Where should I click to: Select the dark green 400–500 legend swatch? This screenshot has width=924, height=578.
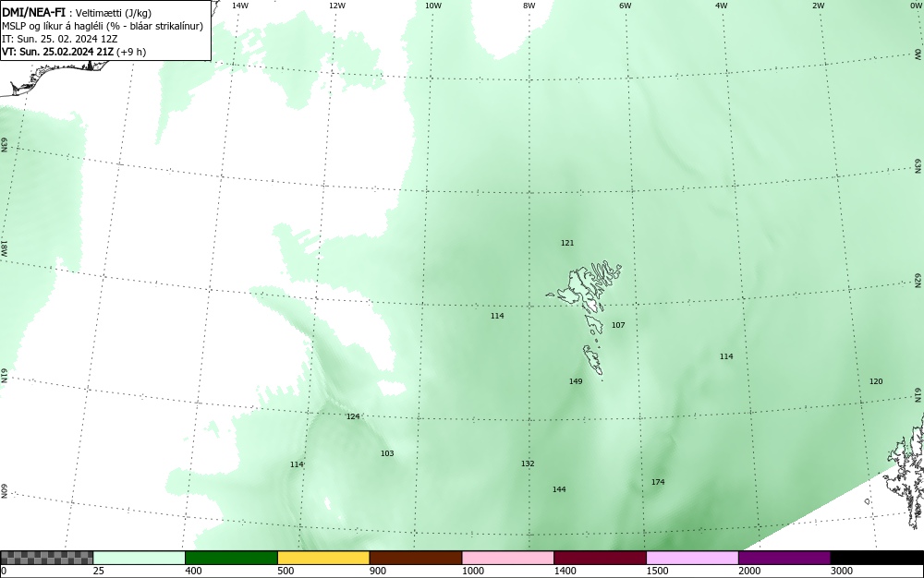[231, 558]
